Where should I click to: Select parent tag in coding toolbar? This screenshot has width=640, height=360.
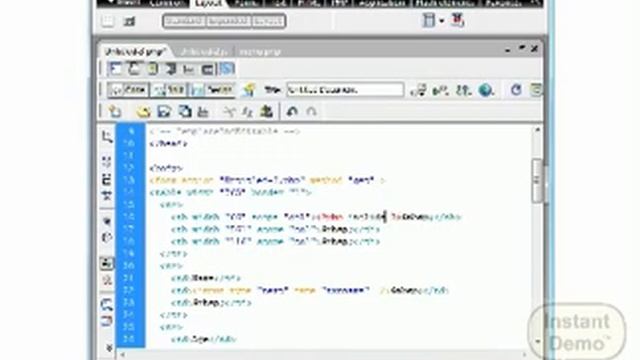coord(107,222)
